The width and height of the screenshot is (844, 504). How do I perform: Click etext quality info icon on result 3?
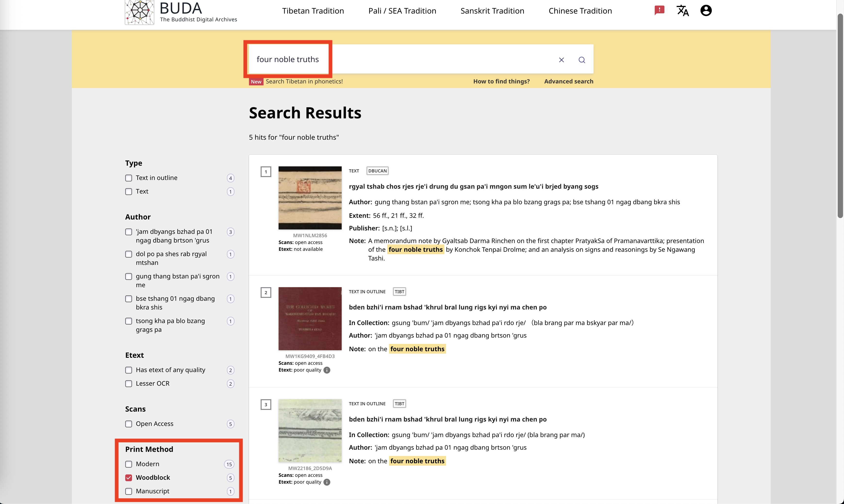click(327, 482)
